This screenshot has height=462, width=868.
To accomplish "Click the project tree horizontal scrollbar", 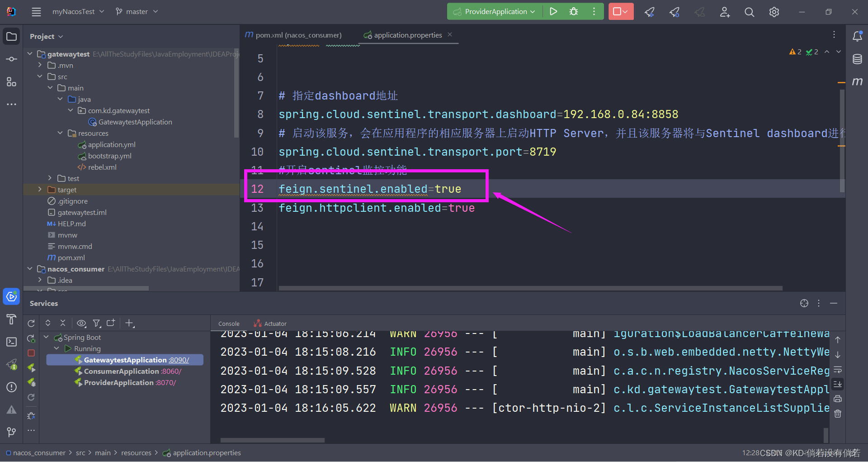I will point(86,288).
